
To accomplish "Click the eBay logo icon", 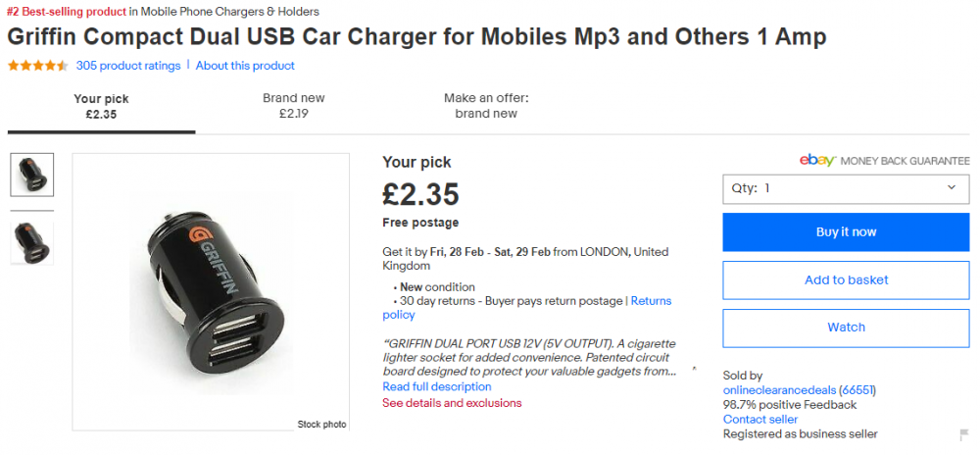I will point(817,160).
